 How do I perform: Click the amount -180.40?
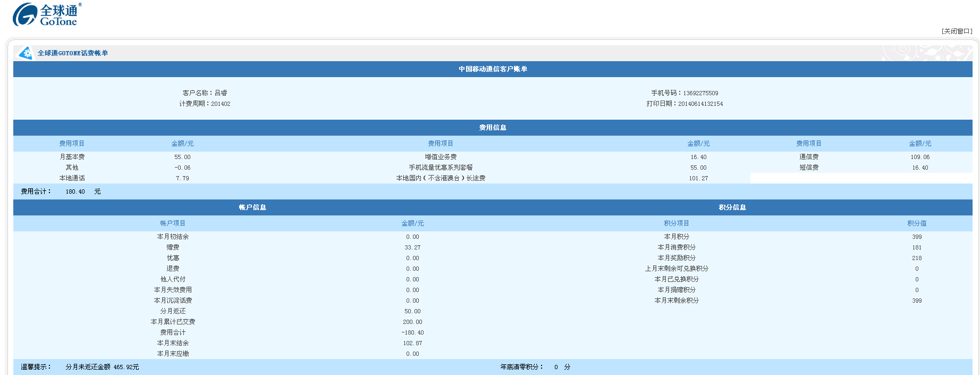412,332
